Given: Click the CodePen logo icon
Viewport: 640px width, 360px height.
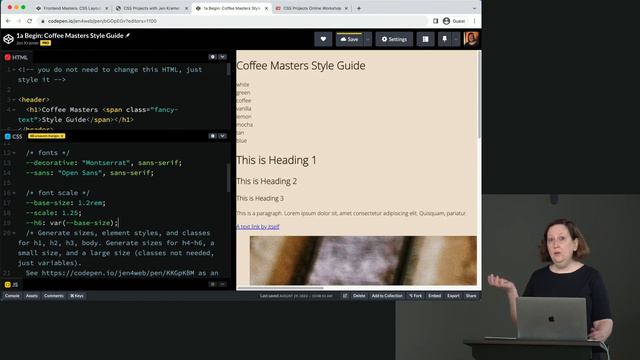Looking at the screenshot, I should pyautogui.click(x=8, y=39).
